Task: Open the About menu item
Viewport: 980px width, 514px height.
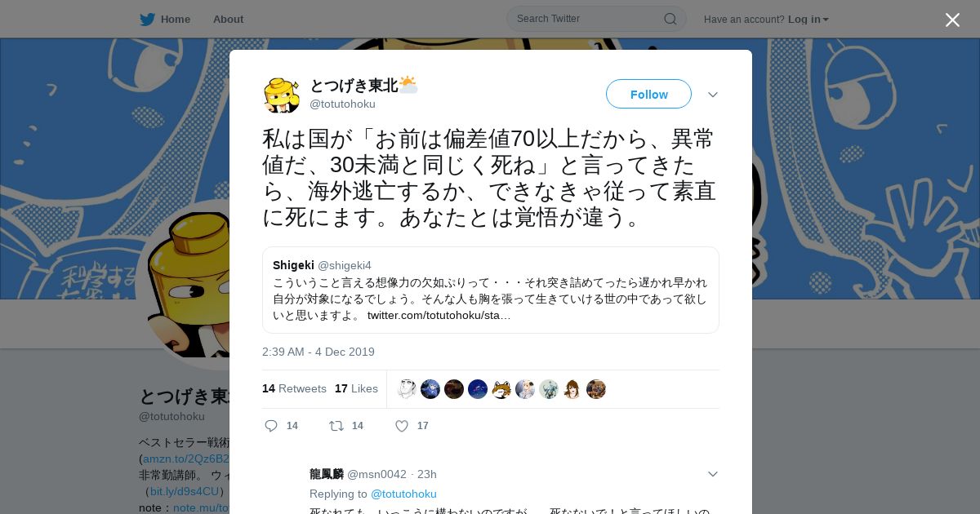Action: point(228,20)
